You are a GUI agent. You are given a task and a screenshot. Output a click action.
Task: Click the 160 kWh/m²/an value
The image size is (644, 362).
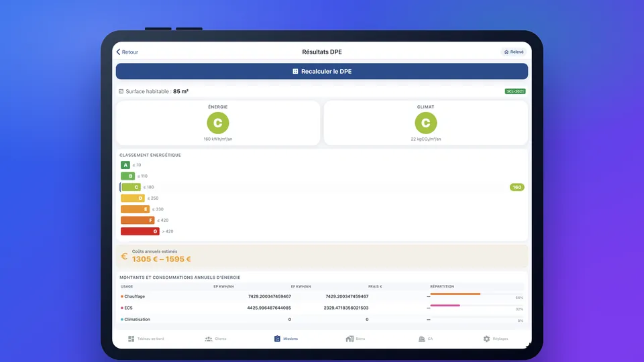click(x=217, y=139)
